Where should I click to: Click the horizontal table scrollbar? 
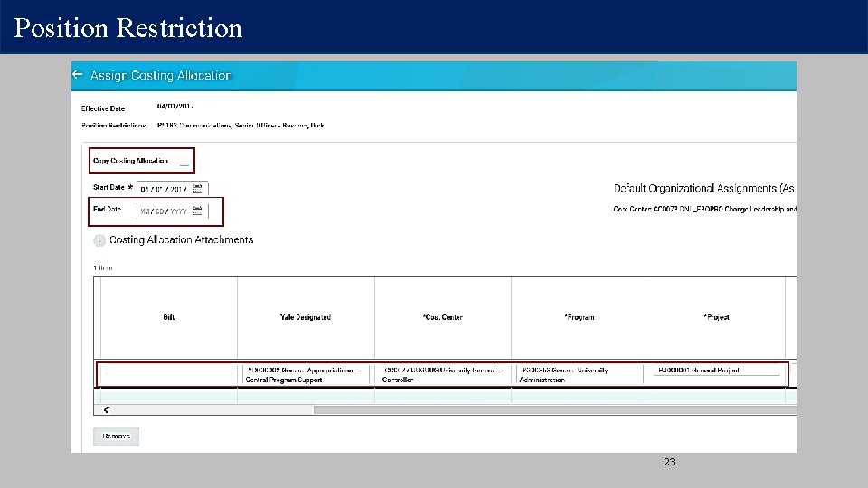pos(554,409)
